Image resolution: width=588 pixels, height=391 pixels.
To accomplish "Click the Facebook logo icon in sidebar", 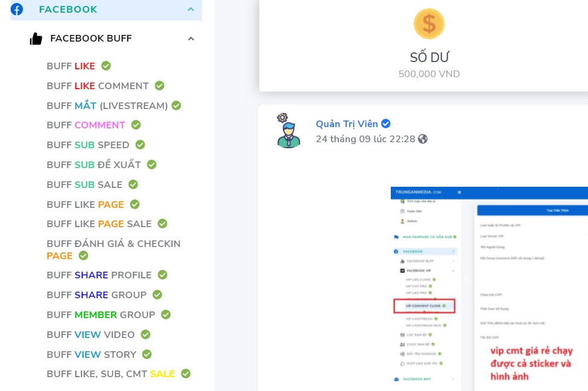I will [x=17, y=10].
